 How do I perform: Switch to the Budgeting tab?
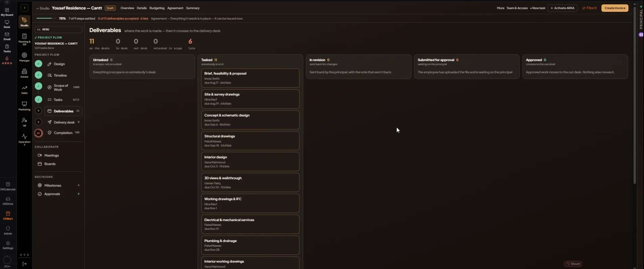point(157,8)
